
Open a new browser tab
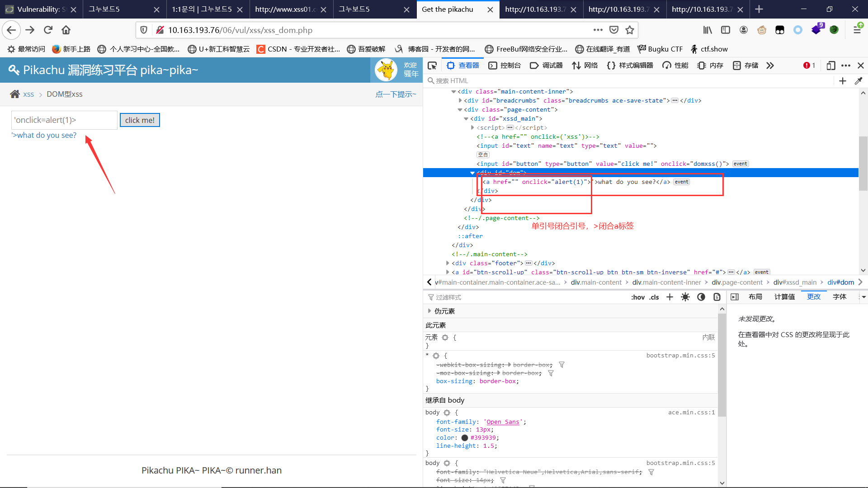click(759, 9)
